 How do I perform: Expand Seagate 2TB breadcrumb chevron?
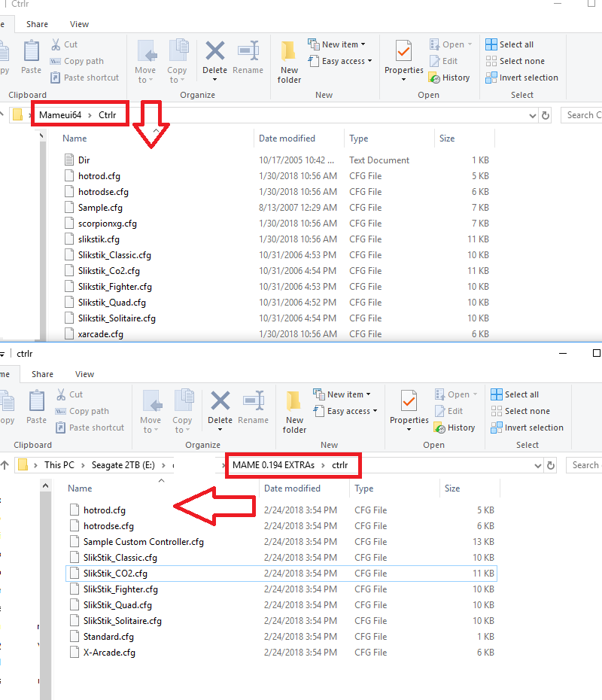tap(164, 465)
